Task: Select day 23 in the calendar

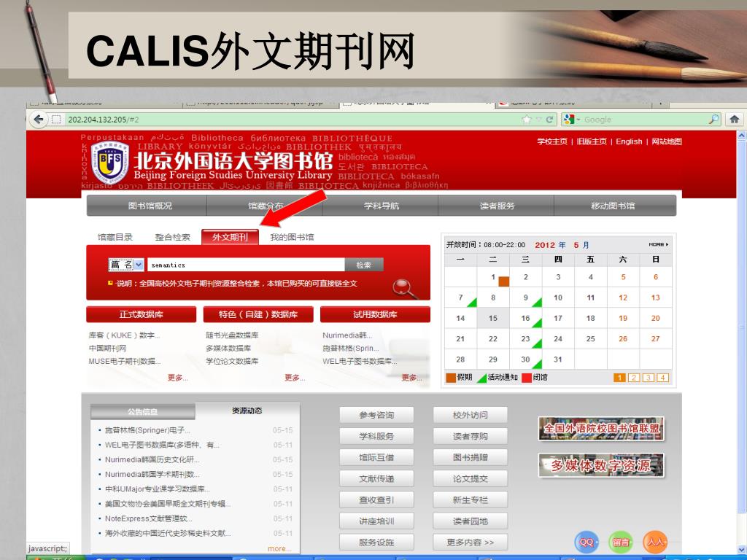Action: (525, 338)
